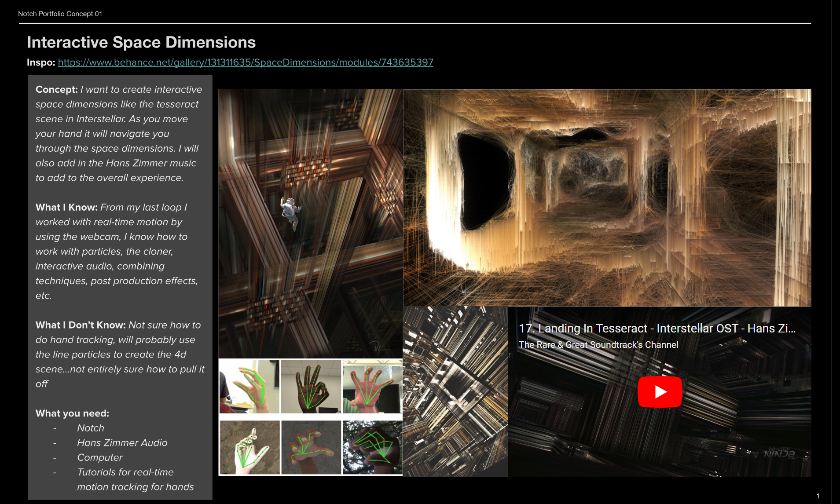Open The Rare & Great Soundtrack's Channel link
This screenshot has width=840, height=504.
598,345
